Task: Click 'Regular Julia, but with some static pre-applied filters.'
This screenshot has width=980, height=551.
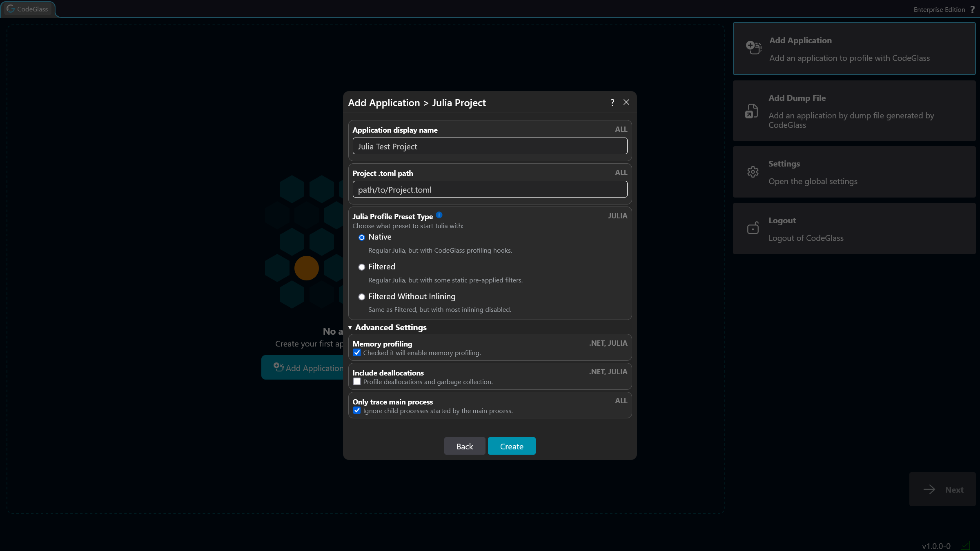Action: pos(445,280)
